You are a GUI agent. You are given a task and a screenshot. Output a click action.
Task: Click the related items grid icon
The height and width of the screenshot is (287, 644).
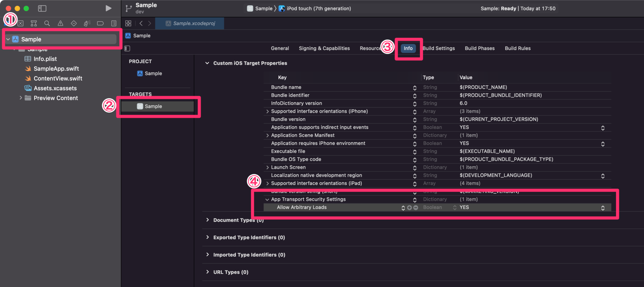(128, 23)
